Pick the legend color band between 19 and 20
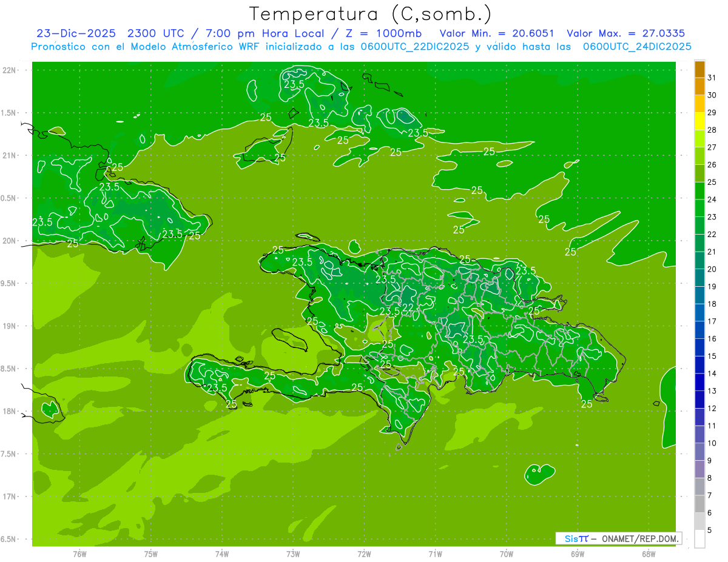The width and height of the screenshot is (728, 562). [699, 278]
